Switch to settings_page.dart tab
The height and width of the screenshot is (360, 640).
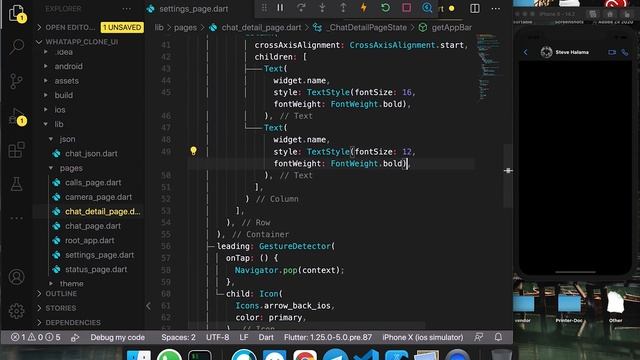pyautogui.click(x=193, y=9)
